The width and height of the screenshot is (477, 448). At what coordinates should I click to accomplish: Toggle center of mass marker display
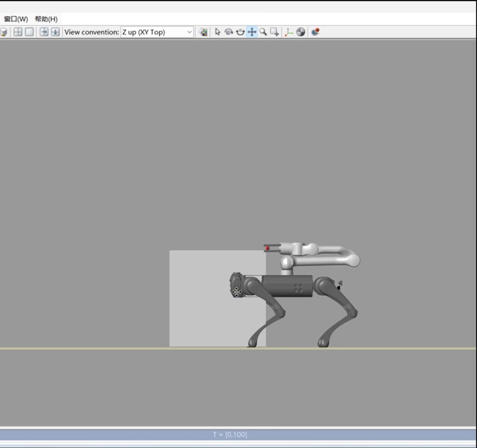click(x=301, y=32)
